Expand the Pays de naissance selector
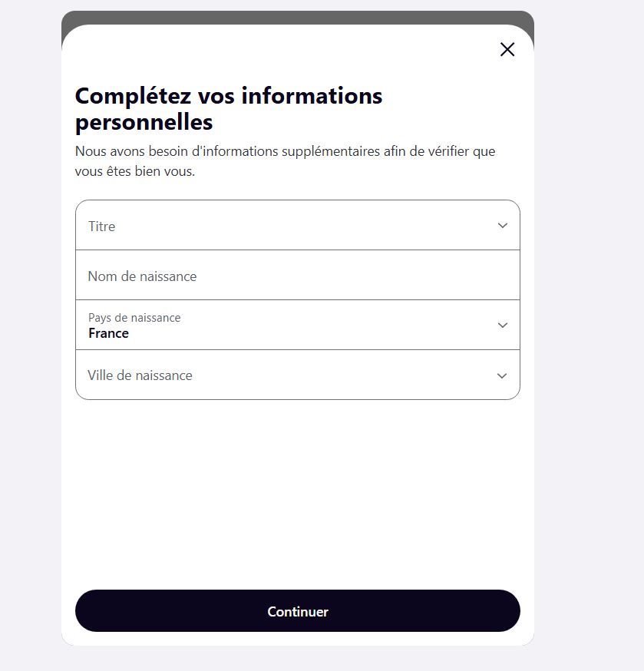 click(297, 325)
